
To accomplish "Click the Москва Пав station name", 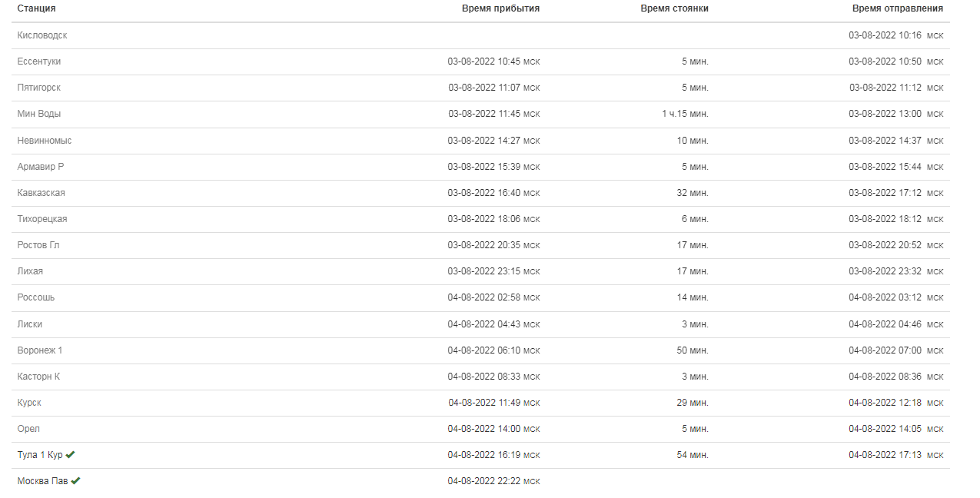I will [x=42, y=481].
